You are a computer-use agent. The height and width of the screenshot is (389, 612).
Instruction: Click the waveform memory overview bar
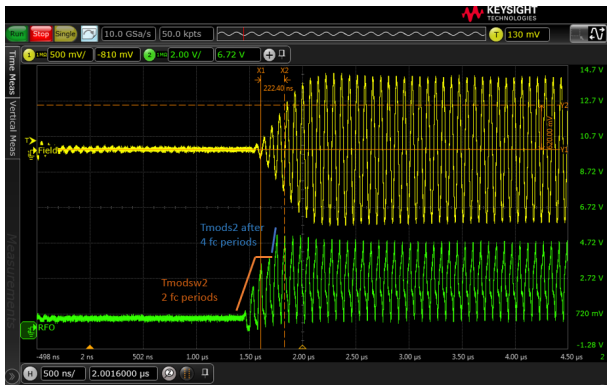(x=351, y=34)
